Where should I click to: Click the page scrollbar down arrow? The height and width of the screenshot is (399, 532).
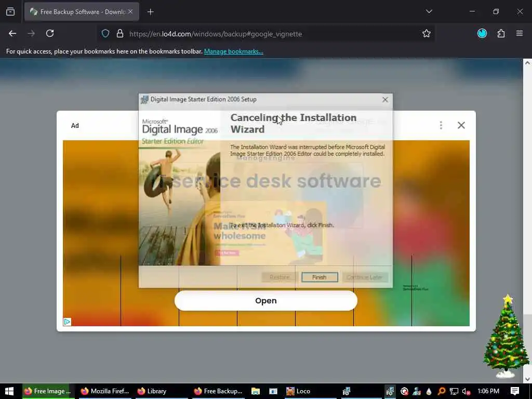pos(527,379)
